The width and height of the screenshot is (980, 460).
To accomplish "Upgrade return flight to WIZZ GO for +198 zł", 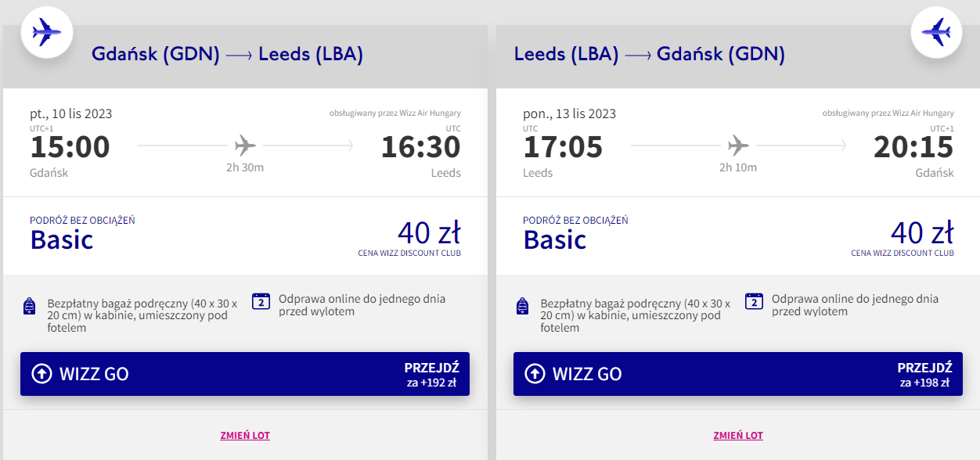I will point(738,374).
